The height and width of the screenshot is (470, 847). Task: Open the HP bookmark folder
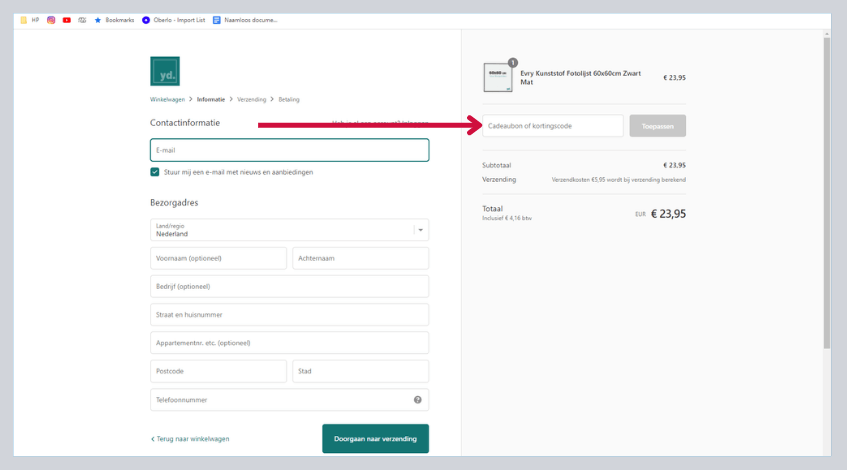[29, 20]
